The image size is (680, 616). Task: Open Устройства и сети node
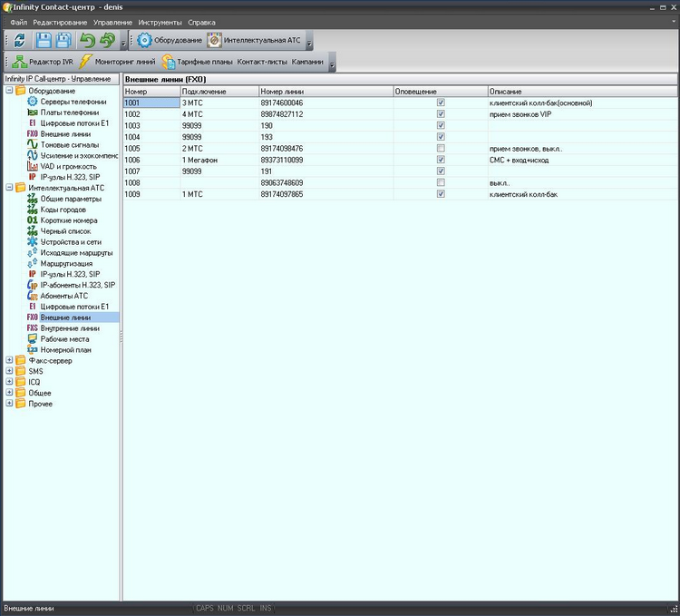point(71,242)
